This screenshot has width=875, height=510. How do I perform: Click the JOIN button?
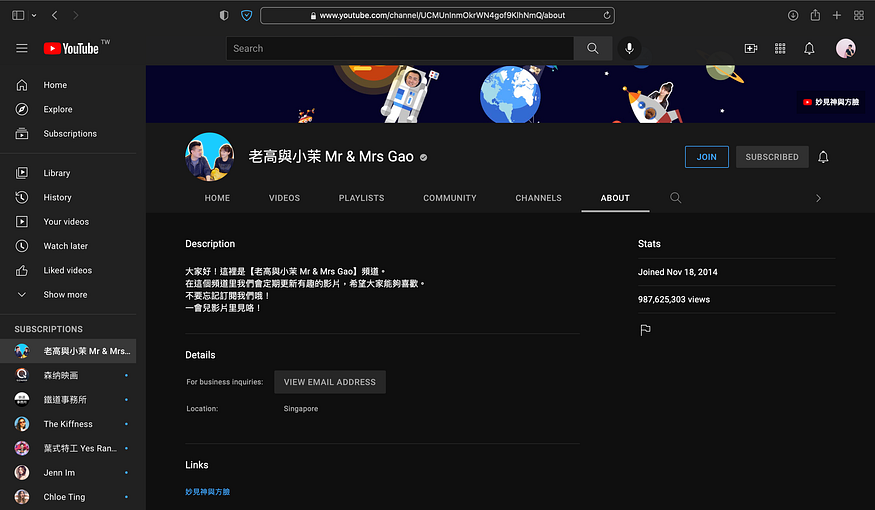click(x=706, y=157)
